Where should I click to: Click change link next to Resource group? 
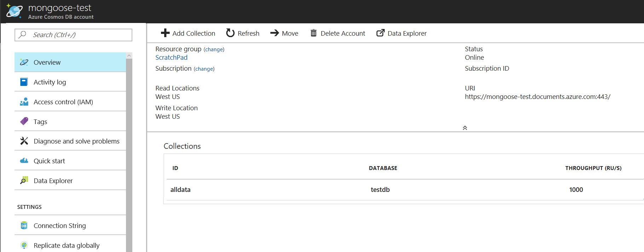click(214, 49)
